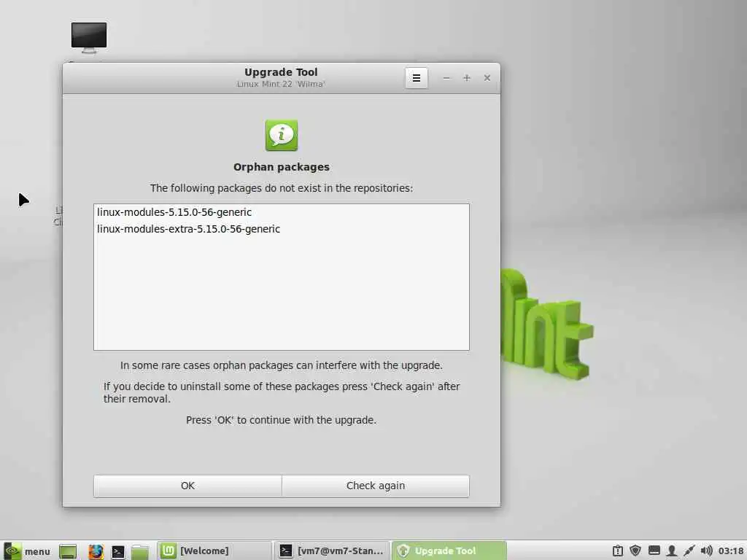Open the update manager shield tray icon

click(635, 551)
